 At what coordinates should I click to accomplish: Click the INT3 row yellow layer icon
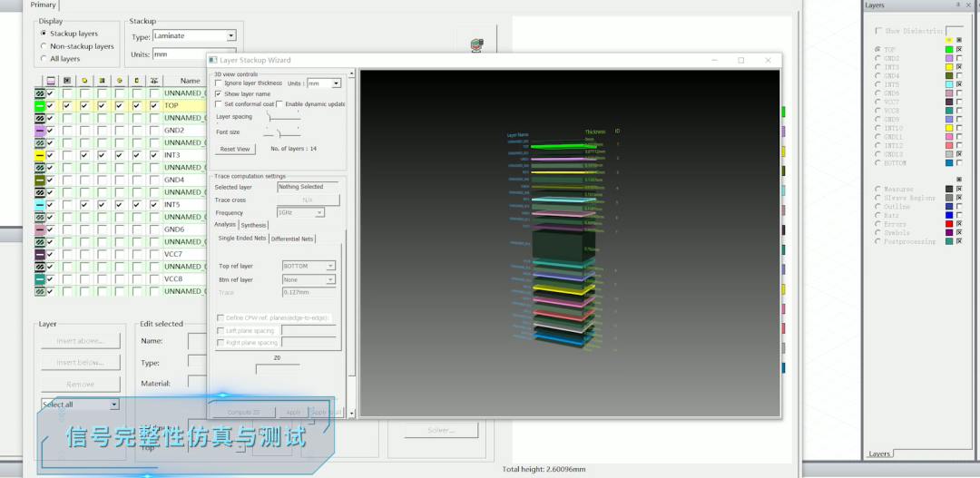(x=39, y=155)
